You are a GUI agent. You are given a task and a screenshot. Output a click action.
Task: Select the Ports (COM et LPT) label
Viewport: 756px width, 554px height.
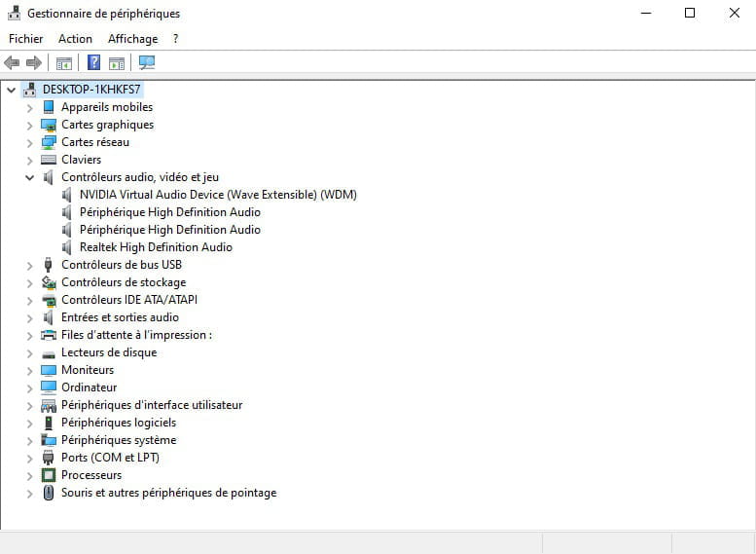coord(110,458)
